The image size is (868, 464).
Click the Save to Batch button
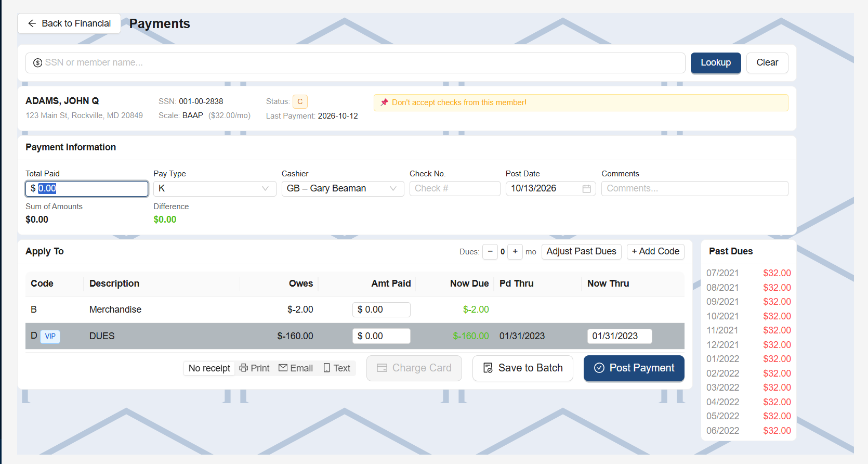pos(523,368)
